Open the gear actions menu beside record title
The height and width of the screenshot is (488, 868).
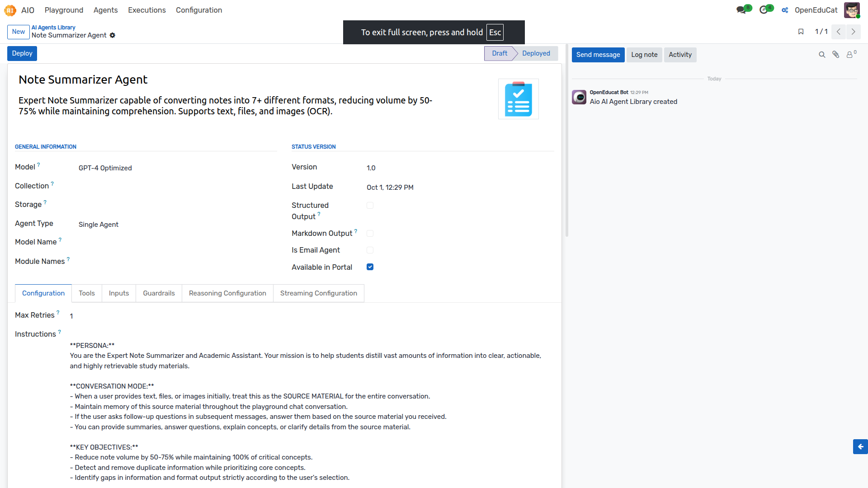pos(113,35)
